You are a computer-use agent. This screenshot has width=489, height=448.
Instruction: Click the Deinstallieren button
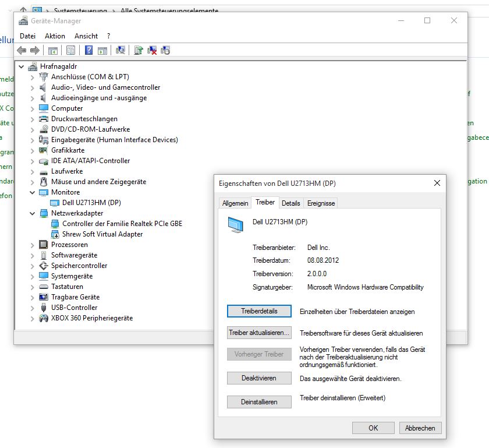[259, 402]
